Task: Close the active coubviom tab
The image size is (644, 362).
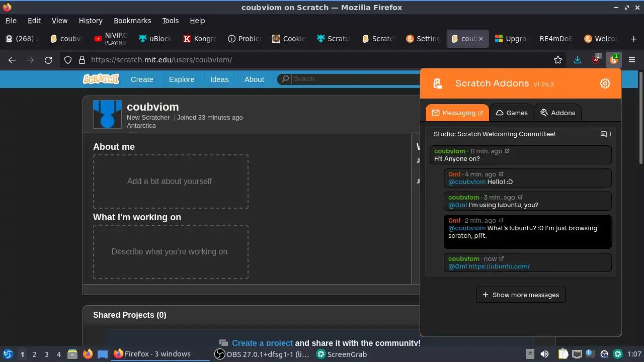Action: (x=480, y=39)
